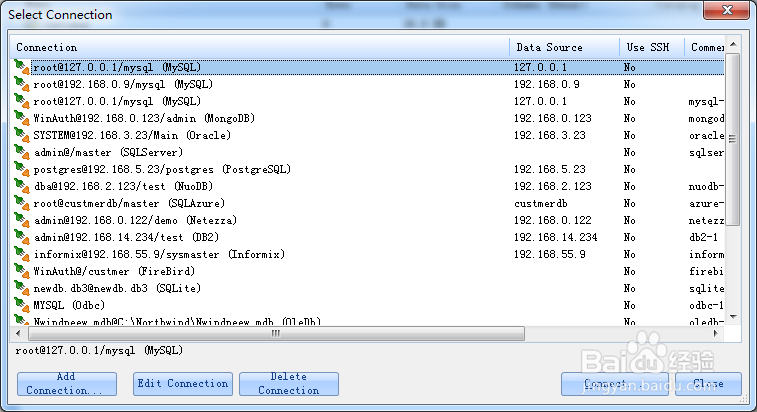Click data source cell 192.168.55.9

[549, 254]
